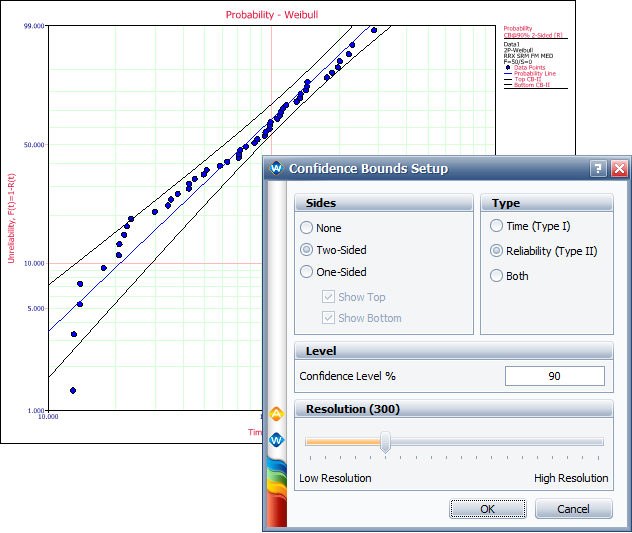632x533 pixels.
Task: Click the help question mark button in dialog
Action: (598, 169)
